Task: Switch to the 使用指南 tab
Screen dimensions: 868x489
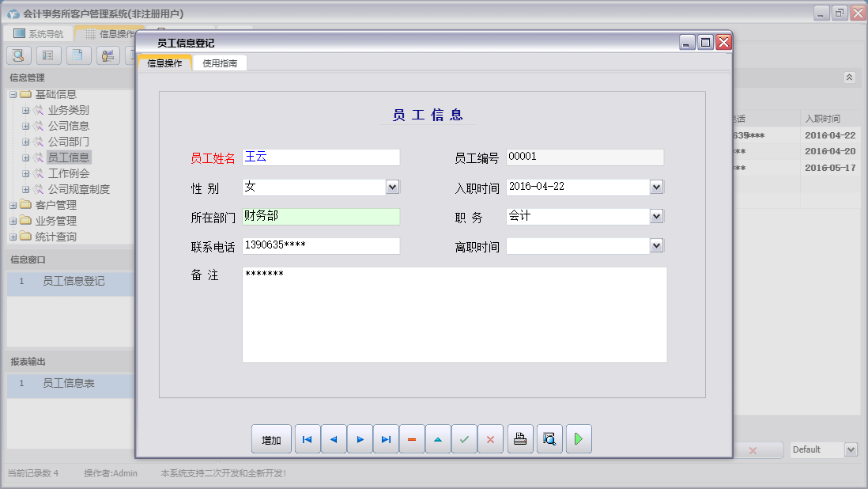Action: [x=220, y=63]
